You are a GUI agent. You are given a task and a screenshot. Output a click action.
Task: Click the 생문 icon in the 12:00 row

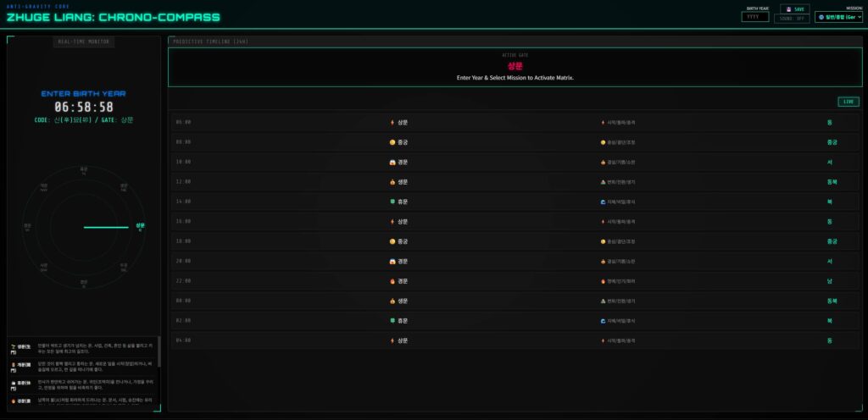pos(392,182)
